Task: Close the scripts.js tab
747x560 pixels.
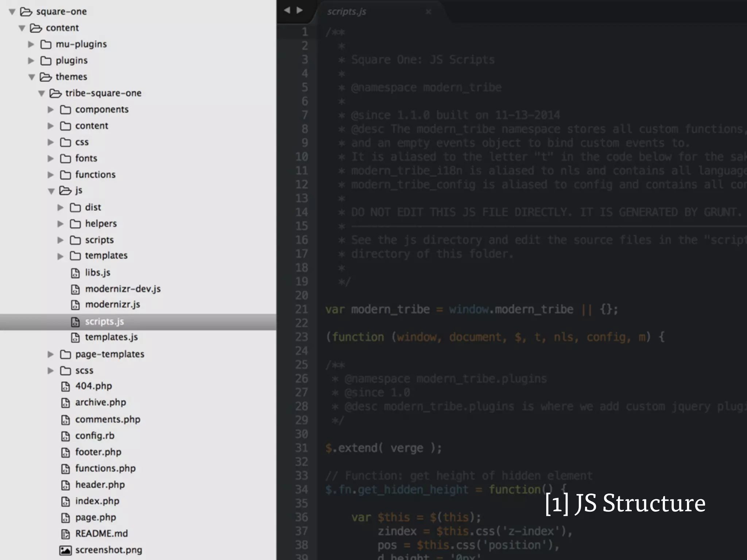Action: (429, 12)
